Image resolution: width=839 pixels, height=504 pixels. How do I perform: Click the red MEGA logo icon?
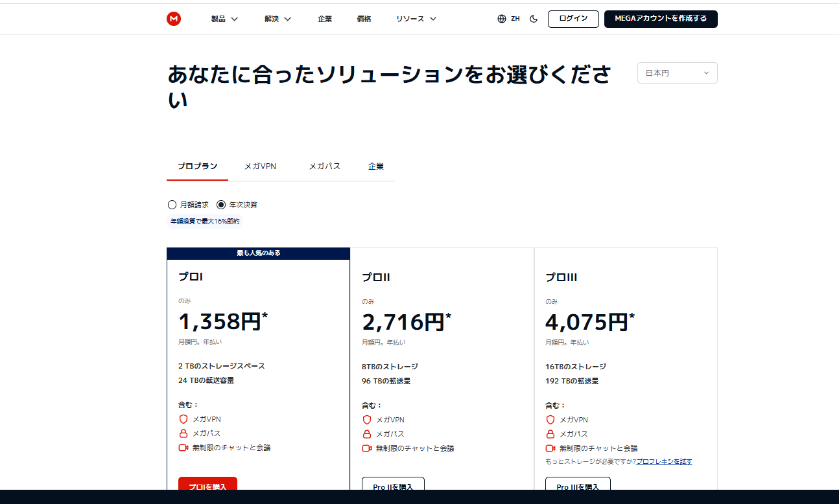[174, 19]
